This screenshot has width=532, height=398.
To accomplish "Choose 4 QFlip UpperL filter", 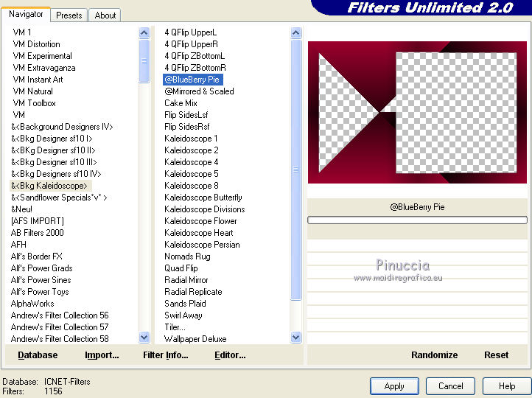I will click(x=191, y=32).
